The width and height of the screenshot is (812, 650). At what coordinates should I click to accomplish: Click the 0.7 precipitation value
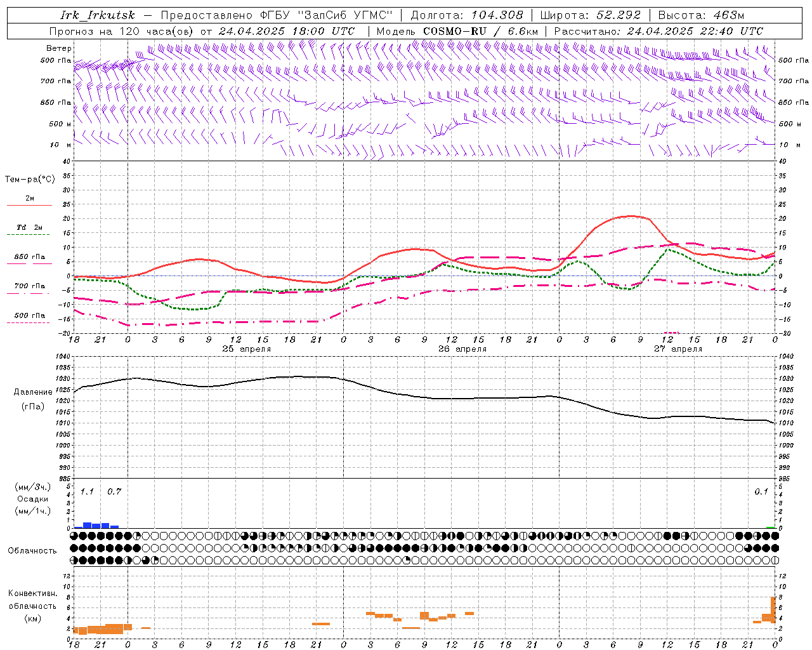114,491
